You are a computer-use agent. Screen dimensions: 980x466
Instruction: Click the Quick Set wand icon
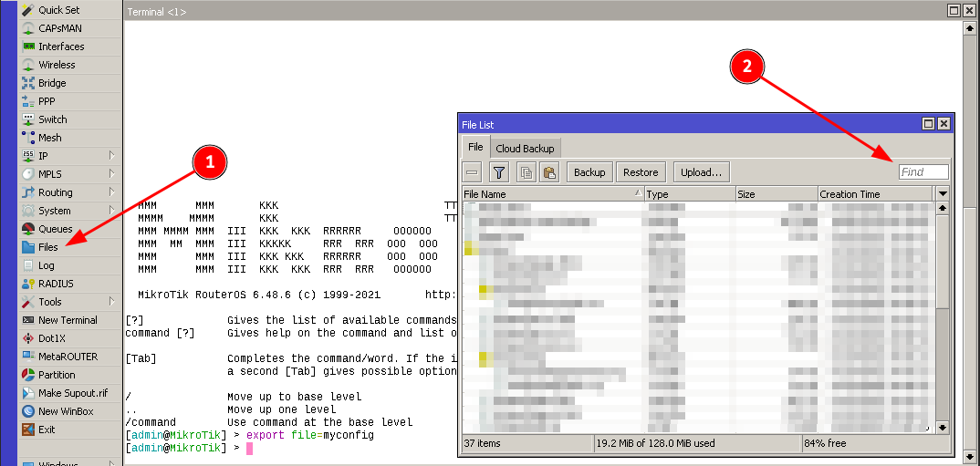coord(27,10)
